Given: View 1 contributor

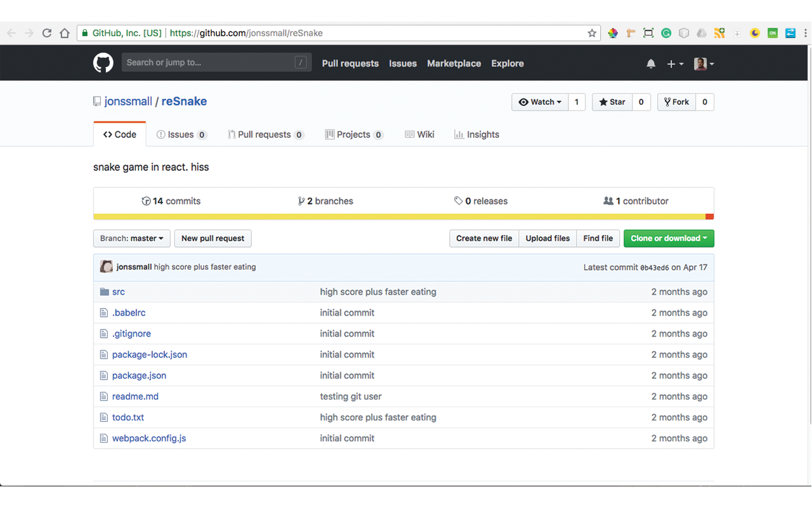Looking at the screenshot, I should click(x=636, y=201).
